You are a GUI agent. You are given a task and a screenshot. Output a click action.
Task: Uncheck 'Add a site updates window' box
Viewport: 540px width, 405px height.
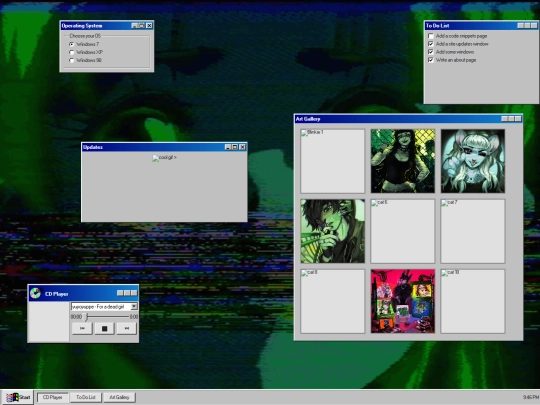pos(430,44)
